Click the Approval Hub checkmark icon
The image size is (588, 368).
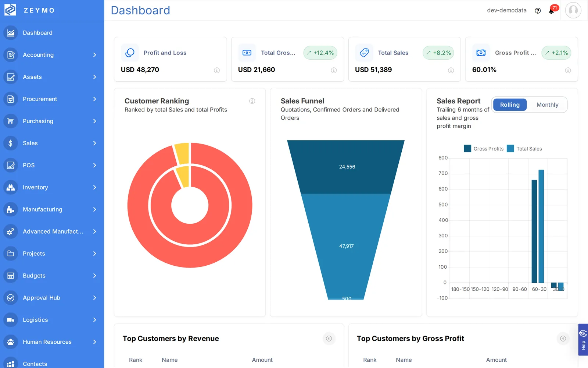point(11,298)
